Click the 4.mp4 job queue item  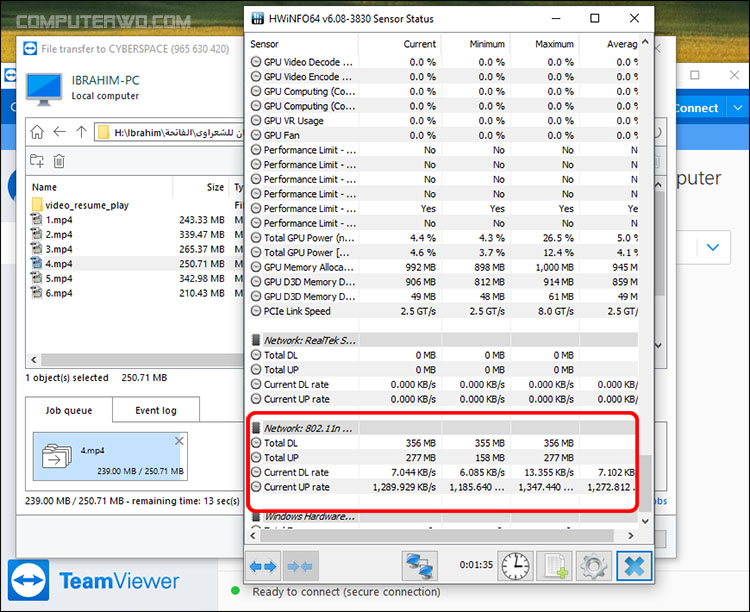tap(110, 456)
